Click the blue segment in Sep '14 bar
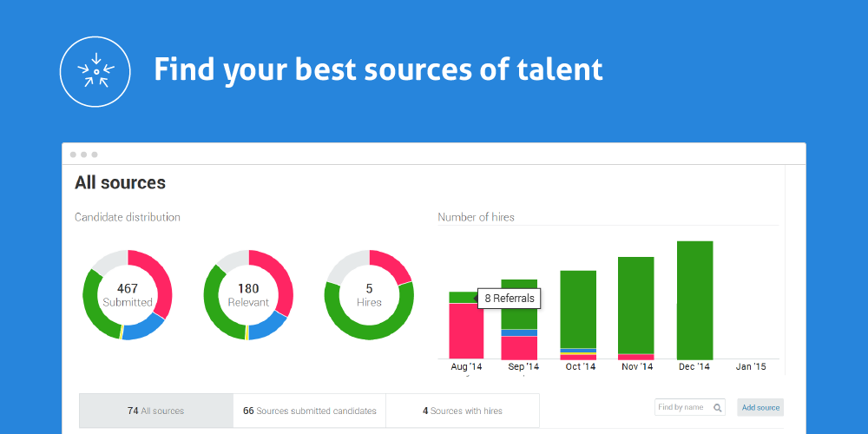 pyautogui.click(x=519, y=332)
